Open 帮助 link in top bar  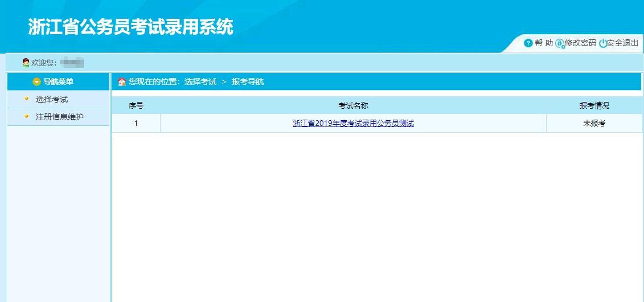pos(544,43)
